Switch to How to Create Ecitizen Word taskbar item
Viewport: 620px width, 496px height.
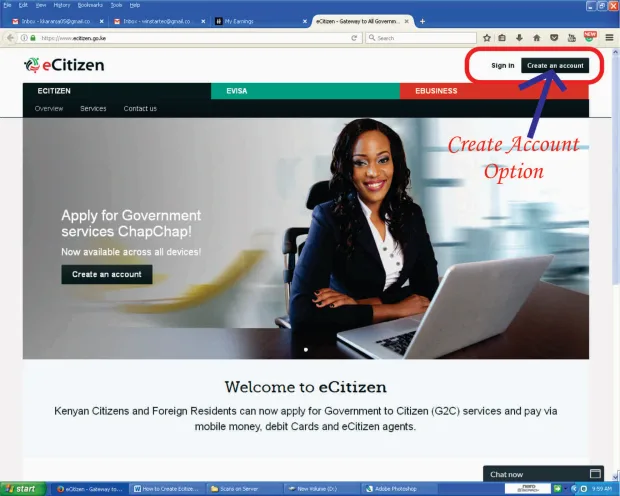[168, 489]
